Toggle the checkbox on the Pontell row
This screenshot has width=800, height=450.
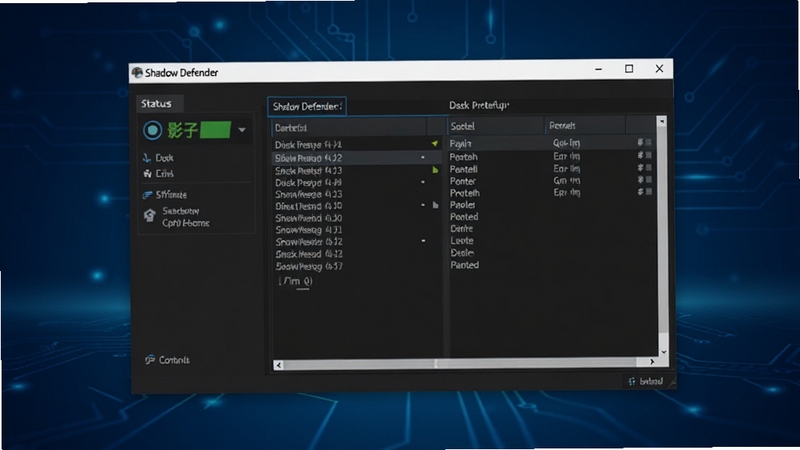point(648,168)
